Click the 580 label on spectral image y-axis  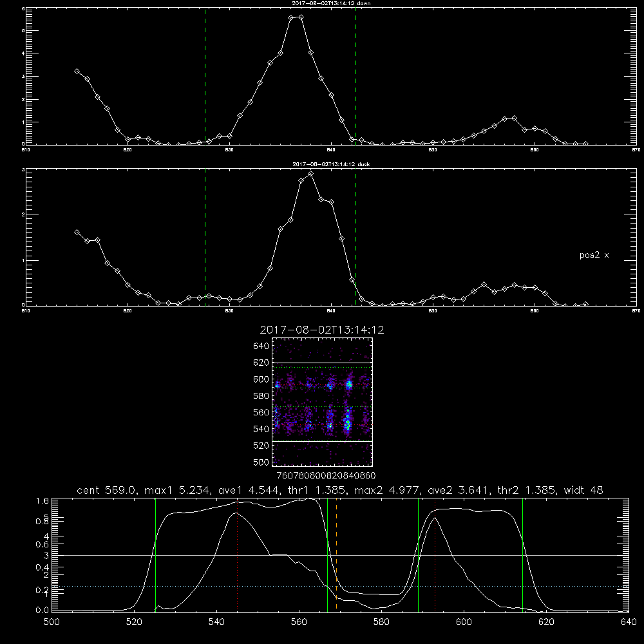pyautogui.click(x=261, y=396)
